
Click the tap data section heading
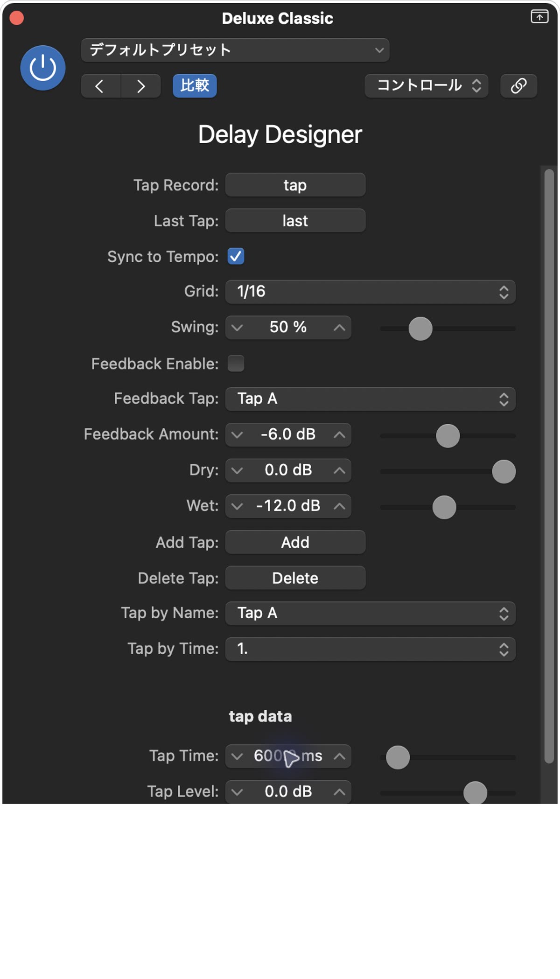[x=260, y=716]
